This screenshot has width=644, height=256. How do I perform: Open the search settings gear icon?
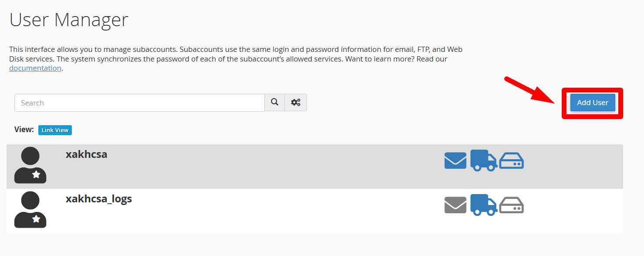[x=296, y=102]
